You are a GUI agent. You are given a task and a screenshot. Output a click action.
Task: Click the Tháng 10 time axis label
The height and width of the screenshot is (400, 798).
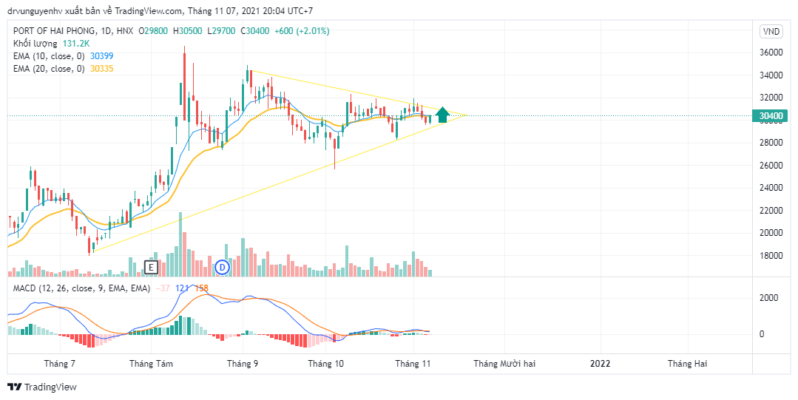coord(326,364)
